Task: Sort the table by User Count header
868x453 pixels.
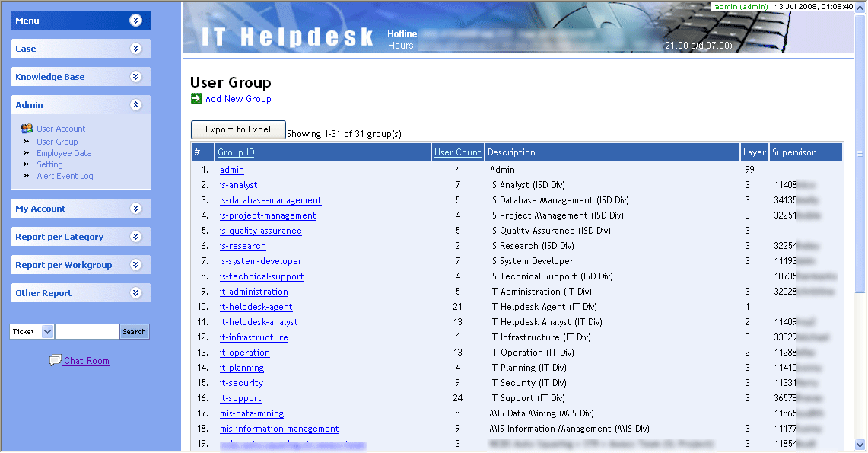Action: [457, 152]
